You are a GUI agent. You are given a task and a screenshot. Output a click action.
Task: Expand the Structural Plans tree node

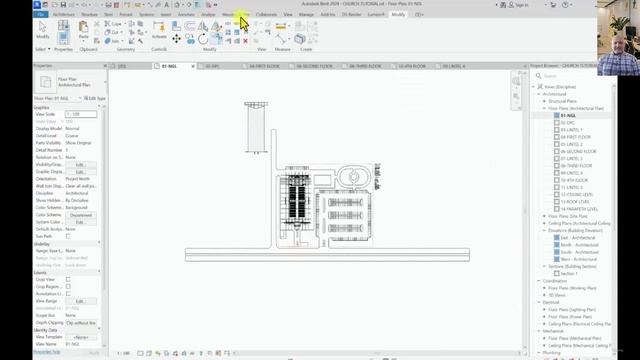[x=544, y=101]
